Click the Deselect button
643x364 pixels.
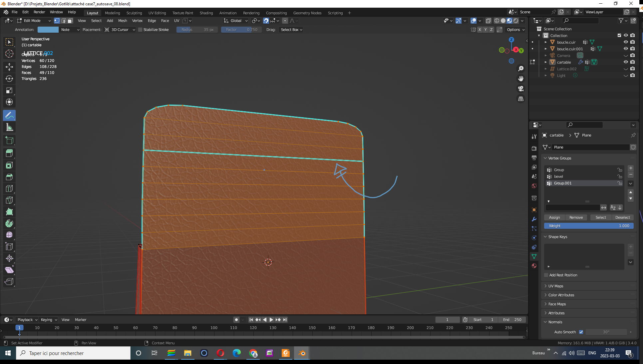622,217
